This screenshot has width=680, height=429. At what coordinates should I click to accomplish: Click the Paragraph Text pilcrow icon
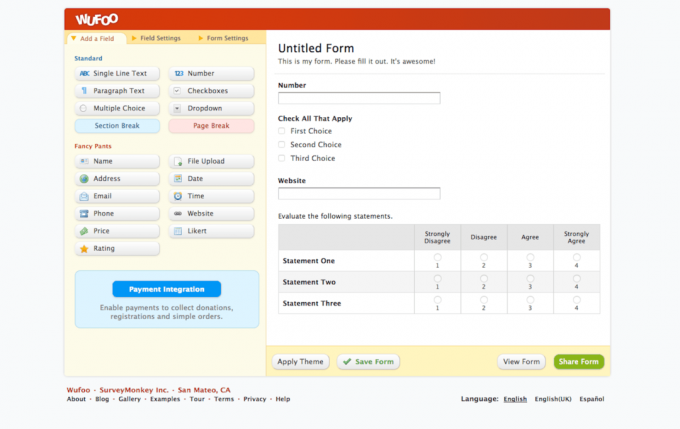84,91
